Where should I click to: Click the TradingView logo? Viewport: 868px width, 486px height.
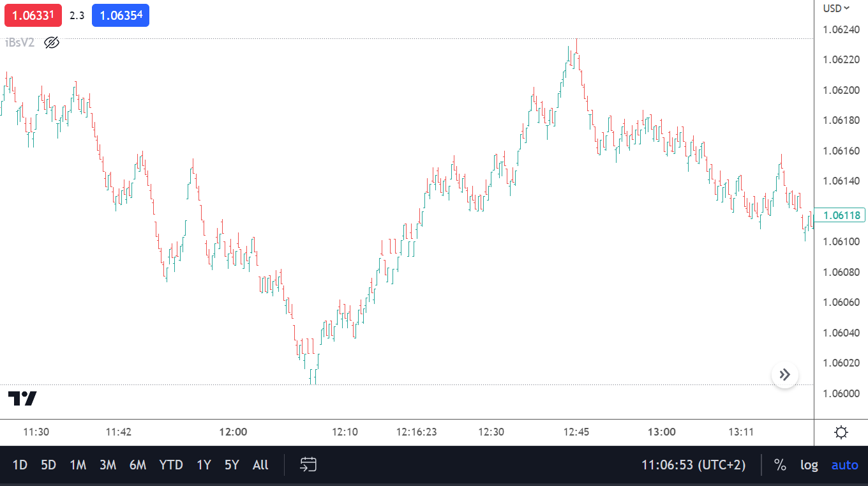[x=22, y=399]
